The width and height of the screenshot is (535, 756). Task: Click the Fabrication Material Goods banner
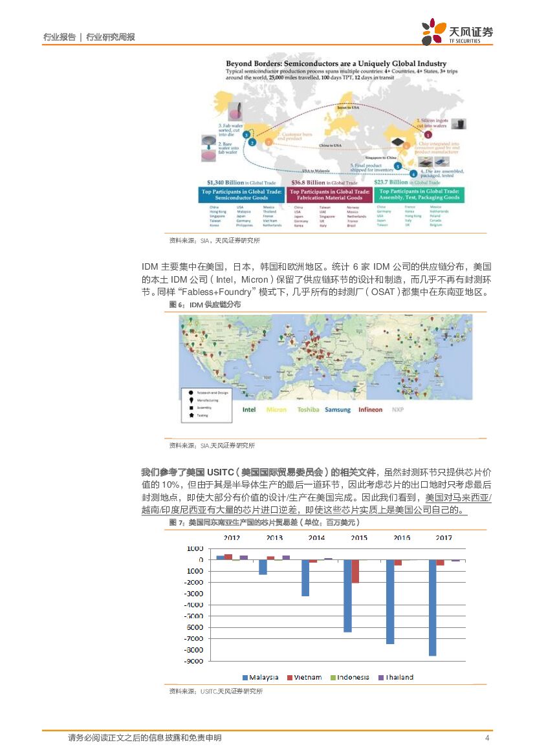[x=329, y=195]
